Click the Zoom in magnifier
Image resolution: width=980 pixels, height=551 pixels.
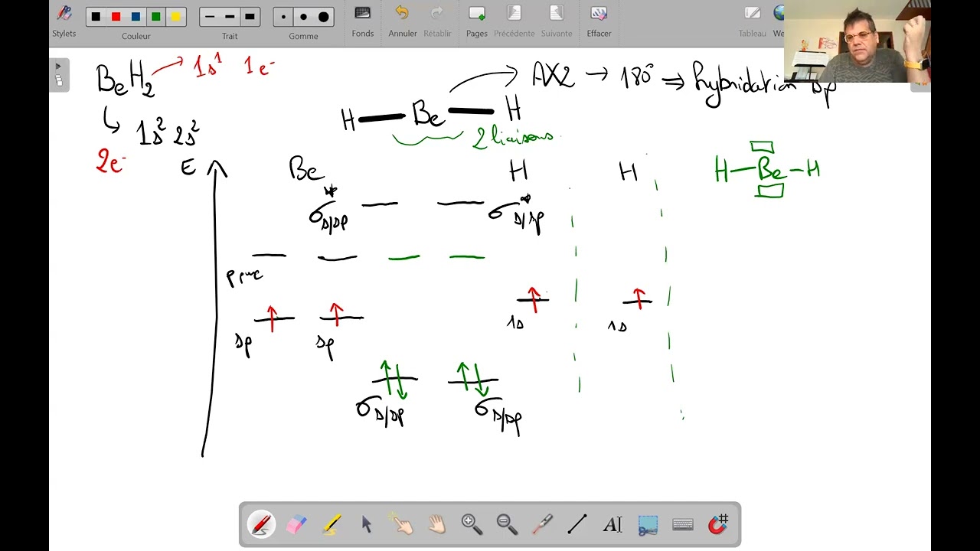pyautogui.click(x=472, y=524)
